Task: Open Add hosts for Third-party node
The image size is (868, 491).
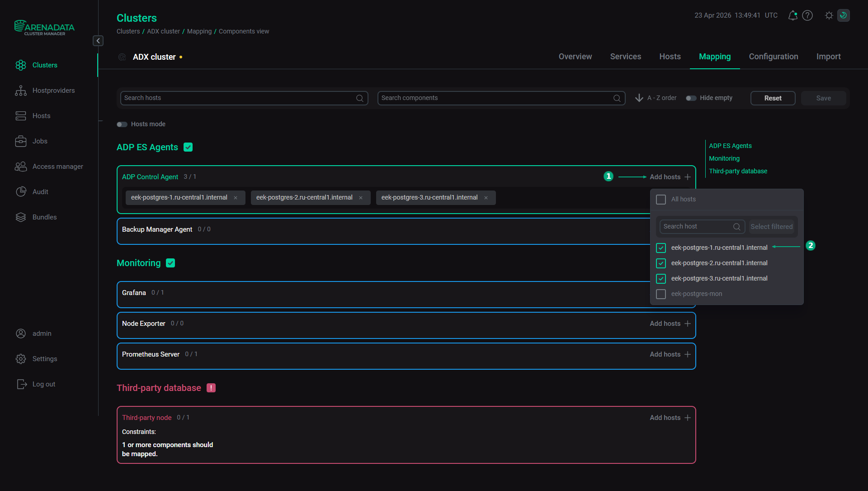Action: click(670, 418)
